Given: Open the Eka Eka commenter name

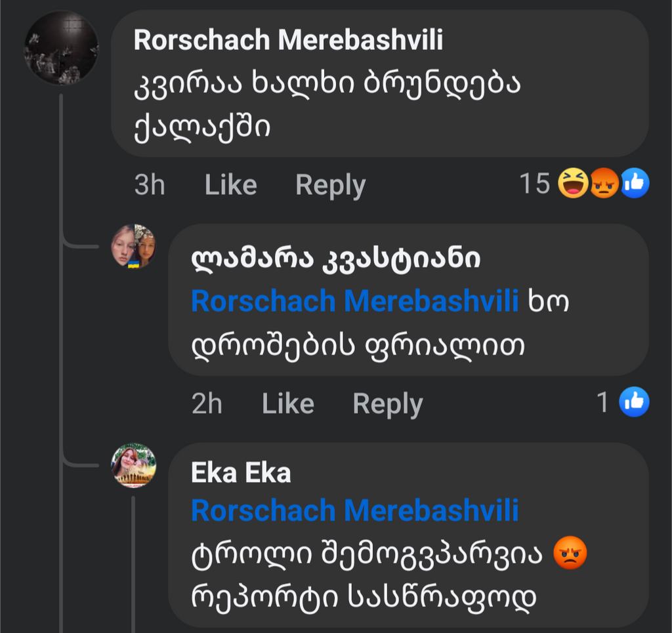Looking at the screenshot, I should [241, 473].
